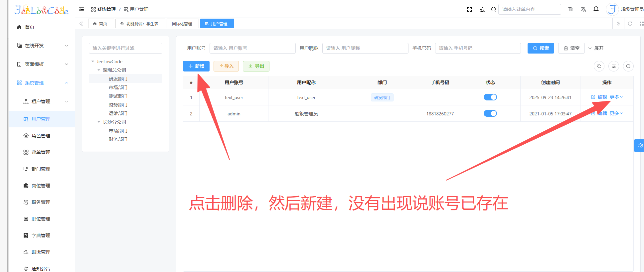
Task: Click the 搜索 search button
Action: click(541, 48)
